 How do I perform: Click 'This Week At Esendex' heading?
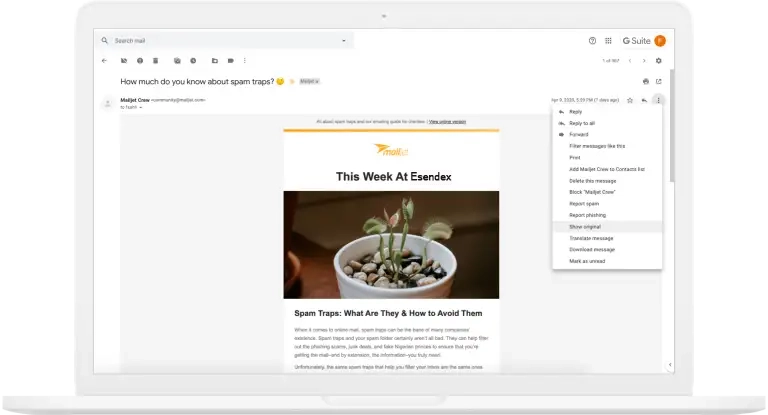393,176
